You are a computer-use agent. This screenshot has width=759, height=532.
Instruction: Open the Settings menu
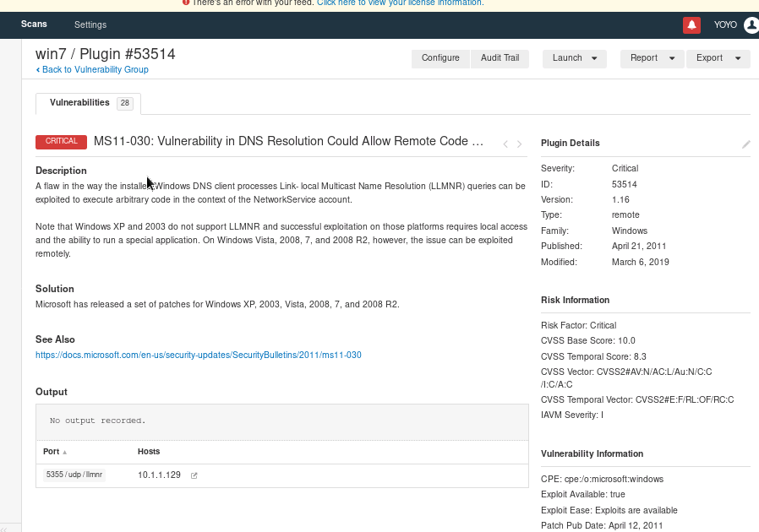click(90, 24)
